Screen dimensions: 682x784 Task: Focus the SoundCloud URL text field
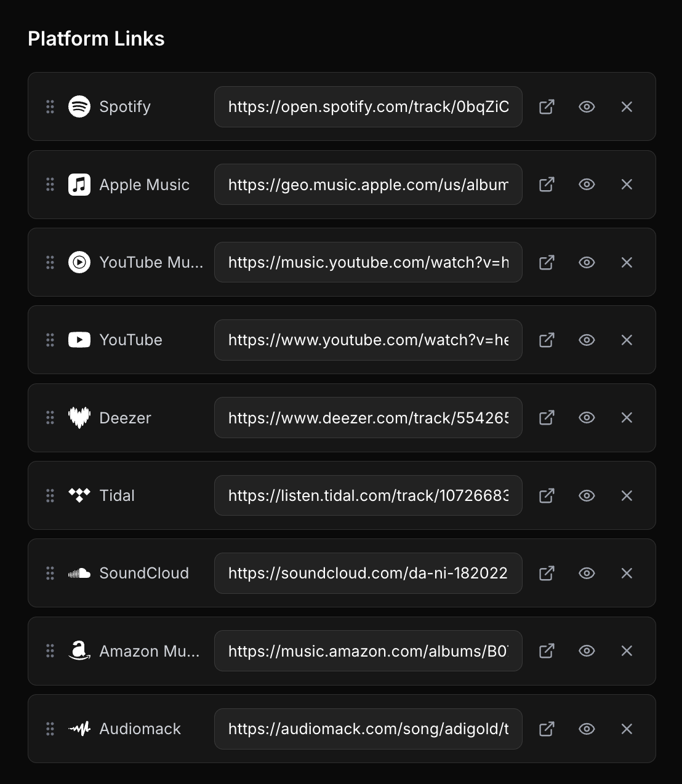click(x=368, y=574)
